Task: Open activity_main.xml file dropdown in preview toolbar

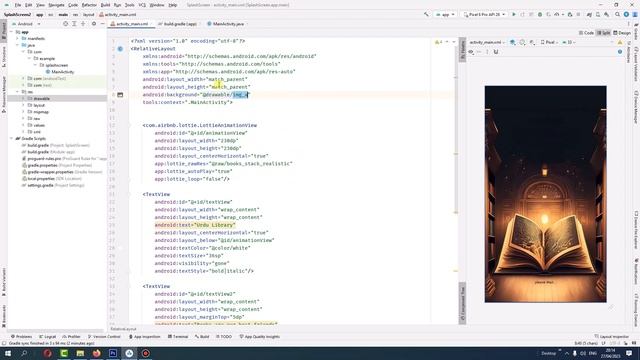Action: [x=487, y=42]
